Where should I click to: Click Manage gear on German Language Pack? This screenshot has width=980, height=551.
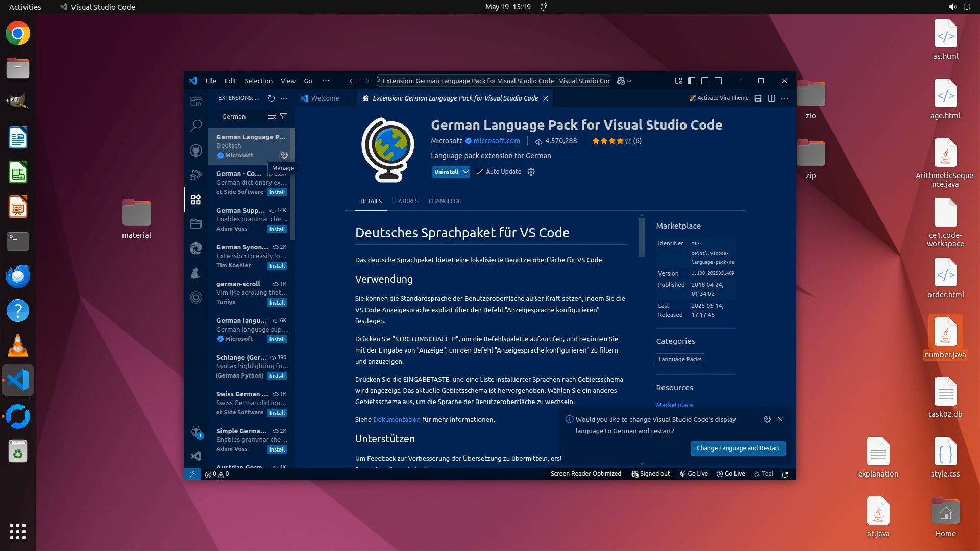click(x=284, y=155)
